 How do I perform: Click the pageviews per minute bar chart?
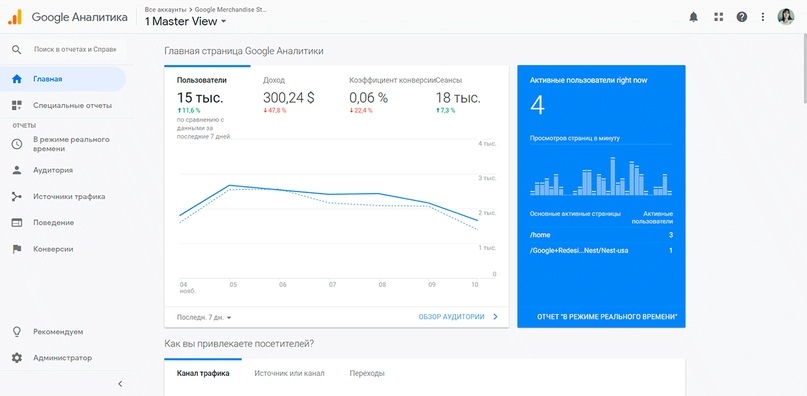(601, 176)
